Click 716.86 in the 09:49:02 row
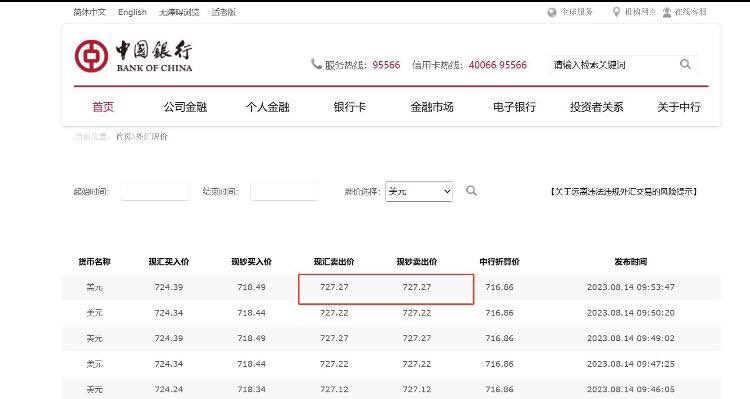This screenshot has height=399, width=750. (x=499, y=338)
